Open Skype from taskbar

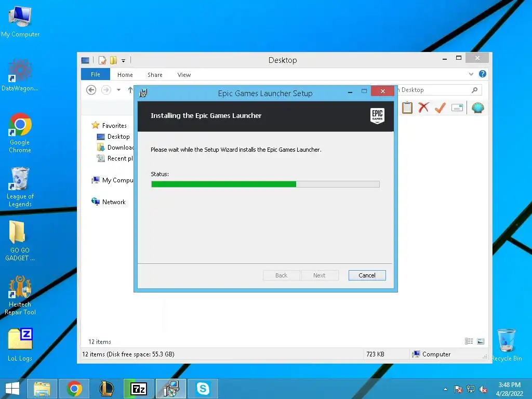pyautogui.click(x=203, y=389)
